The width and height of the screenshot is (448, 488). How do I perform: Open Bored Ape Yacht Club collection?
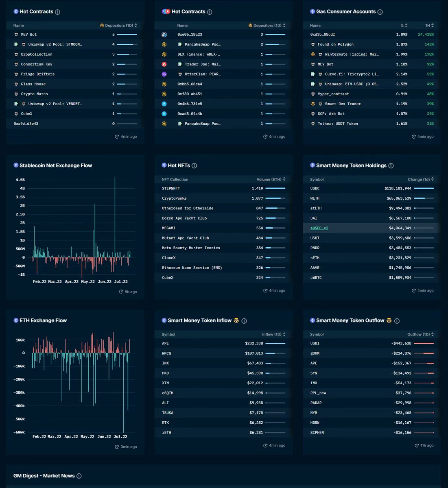point(184,218)
